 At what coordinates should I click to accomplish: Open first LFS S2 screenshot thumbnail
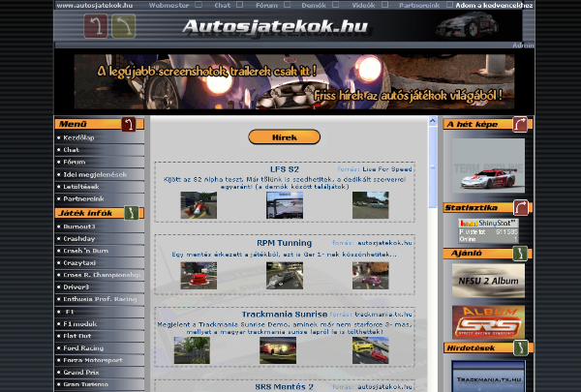(x=199, y=205)
